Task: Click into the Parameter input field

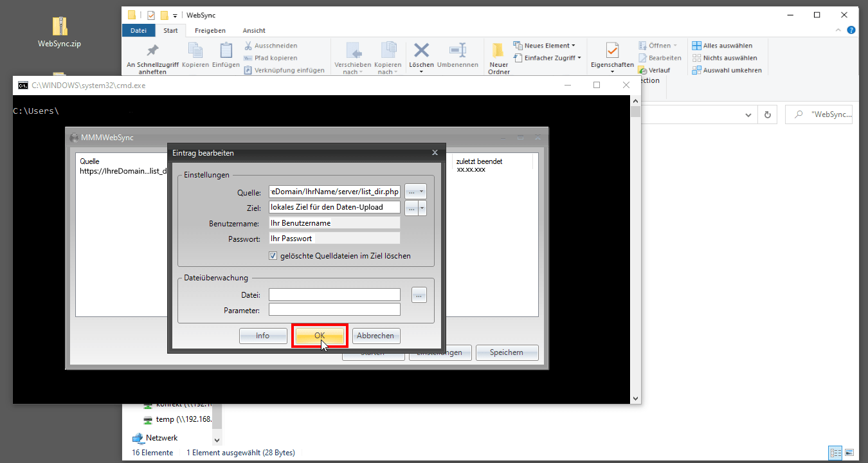Action: click(334, 310)
